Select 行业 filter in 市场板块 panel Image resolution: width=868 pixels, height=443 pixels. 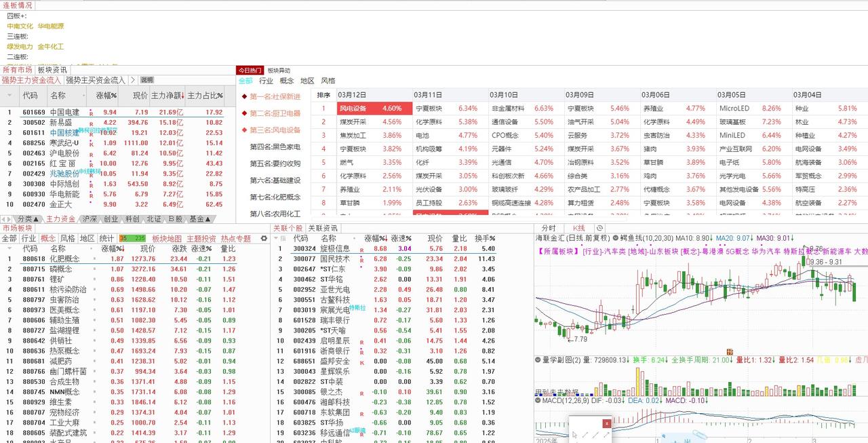point(28,238)
